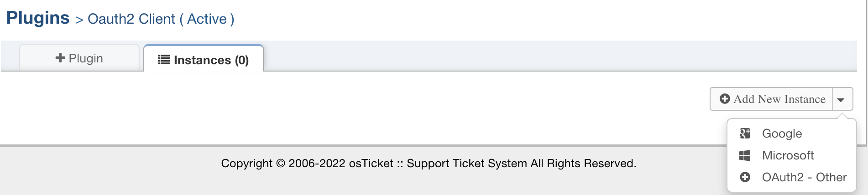Click the Google icon in the dropdown

coord(745,133)
